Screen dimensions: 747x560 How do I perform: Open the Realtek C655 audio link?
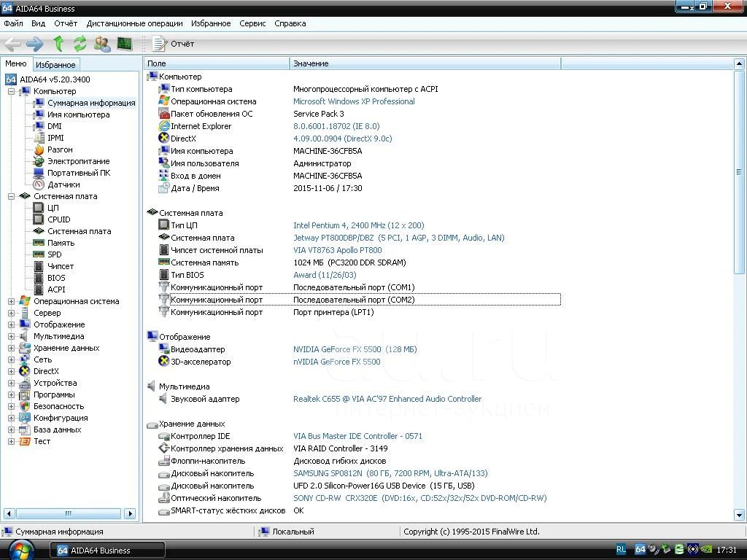click(x=387, y=399)
